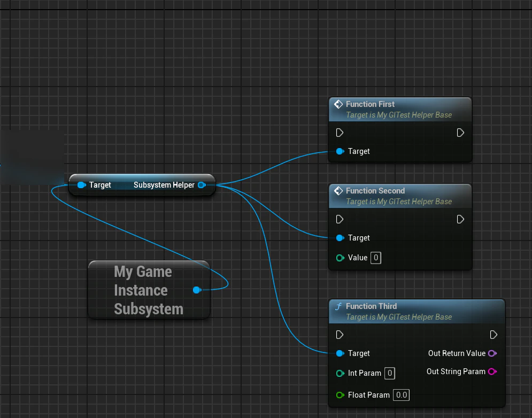
Task: Select the Function Third node title
Action: [x=371, y=306]
